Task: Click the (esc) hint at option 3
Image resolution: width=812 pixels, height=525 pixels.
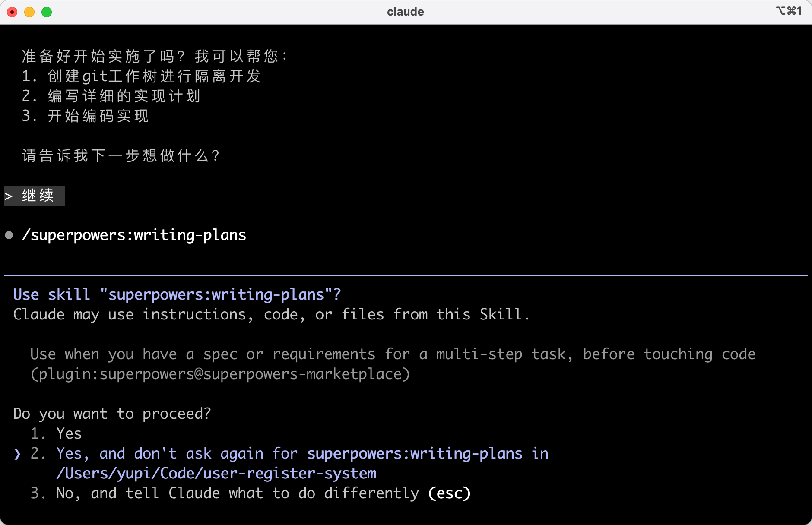Action: (449, 493)
